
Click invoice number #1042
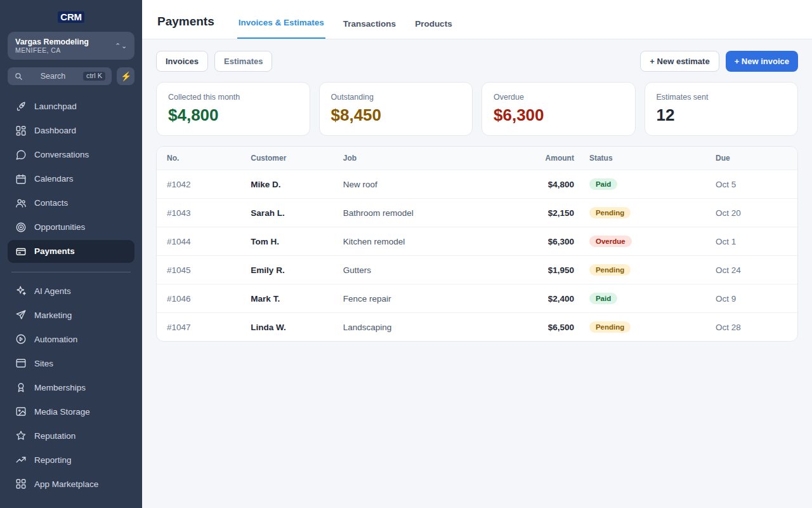click(x=179, y=185)
